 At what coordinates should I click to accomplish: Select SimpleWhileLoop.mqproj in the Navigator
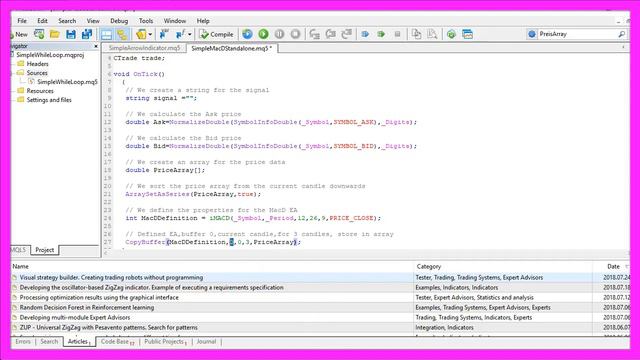50,55
